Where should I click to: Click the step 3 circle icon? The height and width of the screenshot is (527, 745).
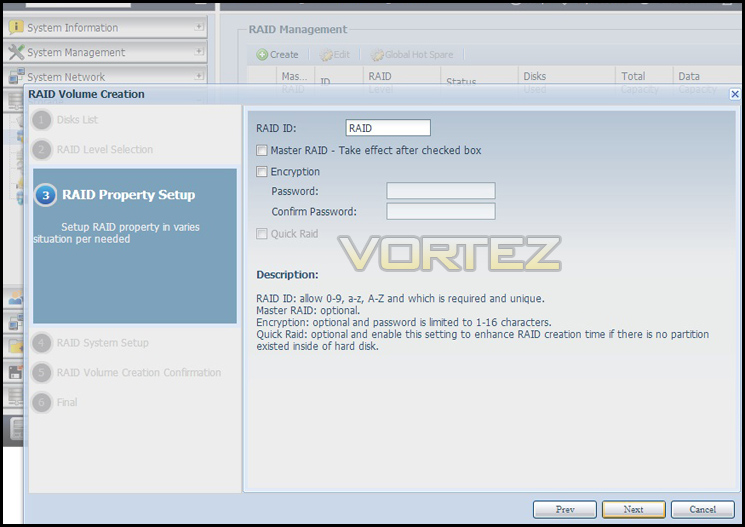(x=46, y=195)
